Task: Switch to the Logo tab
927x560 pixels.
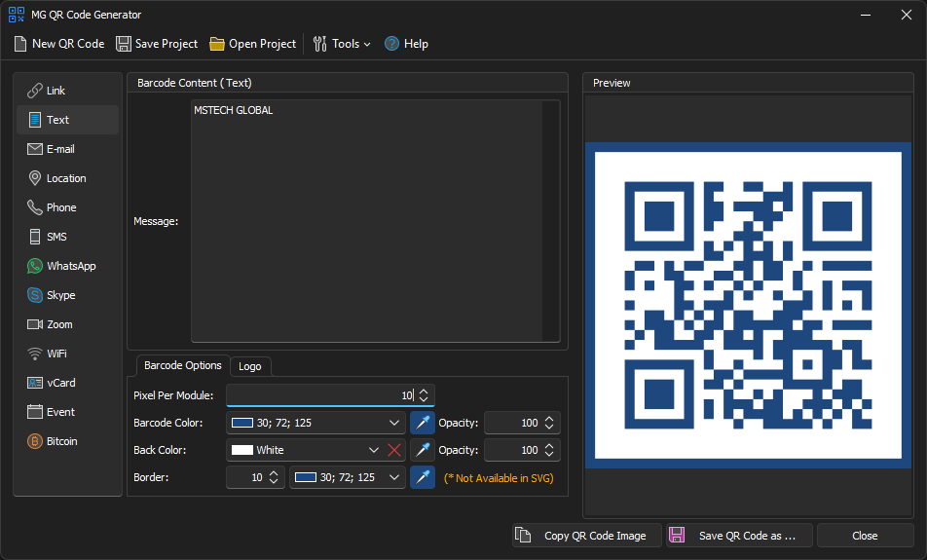Action: pyautogui.click(x=250, y=366)
